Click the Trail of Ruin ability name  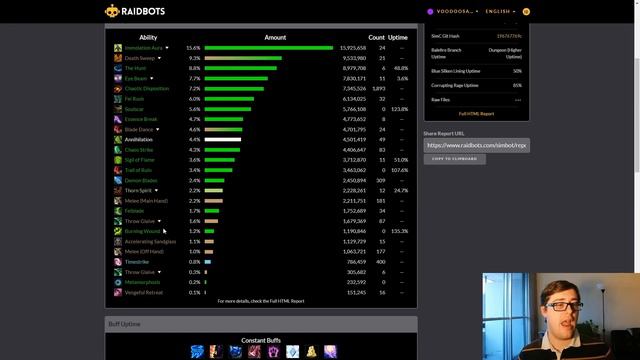[x=138, y=170]
